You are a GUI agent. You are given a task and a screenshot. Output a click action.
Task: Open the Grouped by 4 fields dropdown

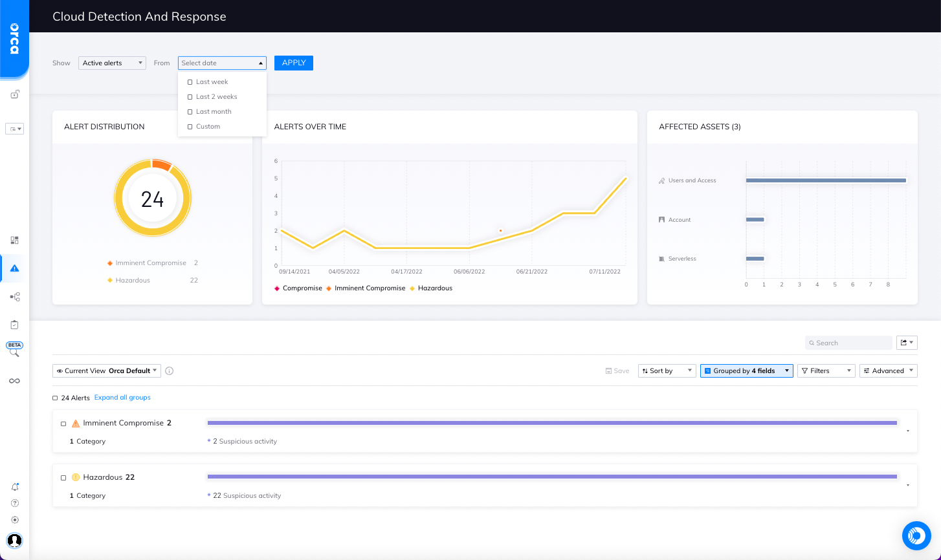(746, 371)
